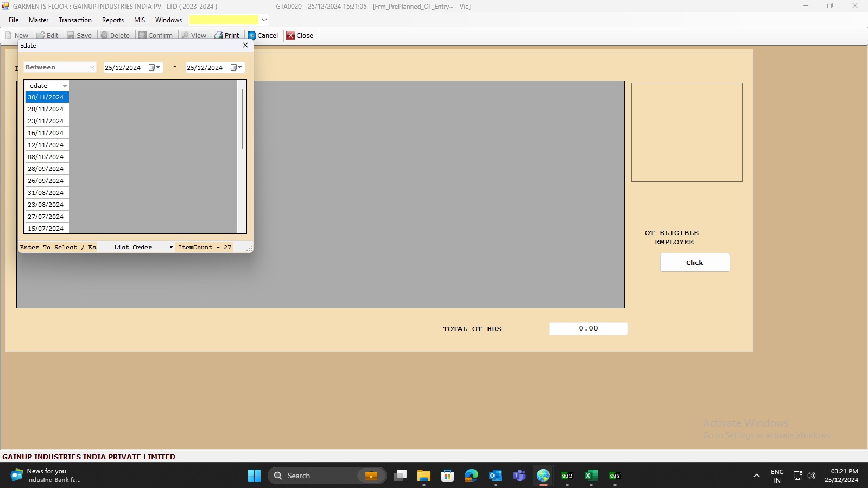868x488 pixels.
Task: Click the Print toolbar icon
Action: 219,35
